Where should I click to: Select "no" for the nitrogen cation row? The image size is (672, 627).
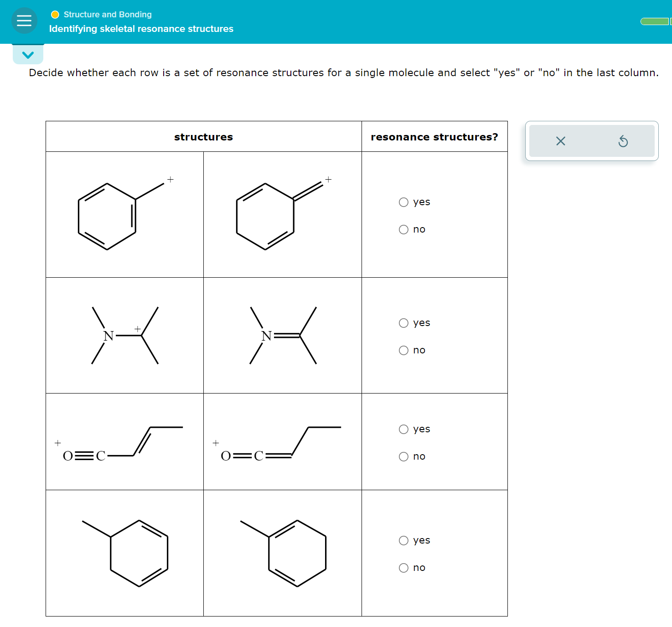tap(403, 350)
